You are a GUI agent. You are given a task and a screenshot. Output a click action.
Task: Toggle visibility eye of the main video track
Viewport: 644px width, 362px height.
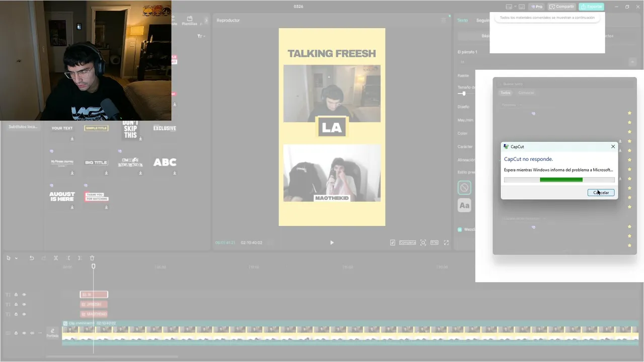[x=24, y=333]
